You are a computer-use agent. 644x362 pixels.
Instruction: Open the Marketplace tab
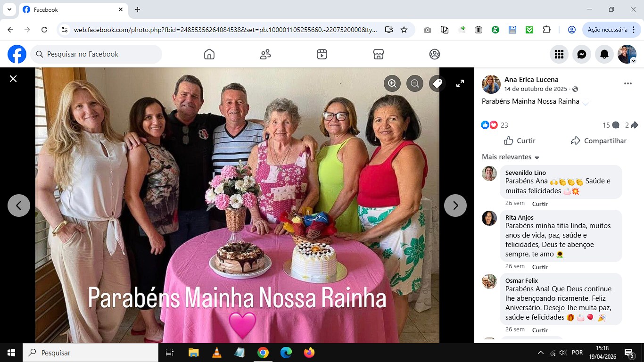click(x=378, y=54)
